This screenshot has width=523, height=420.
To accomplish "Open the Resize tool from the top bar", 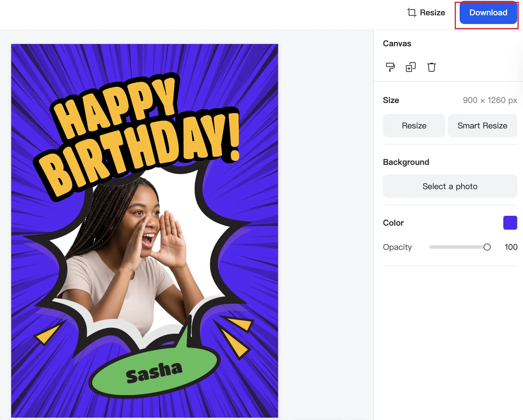I will click(433, 12).
